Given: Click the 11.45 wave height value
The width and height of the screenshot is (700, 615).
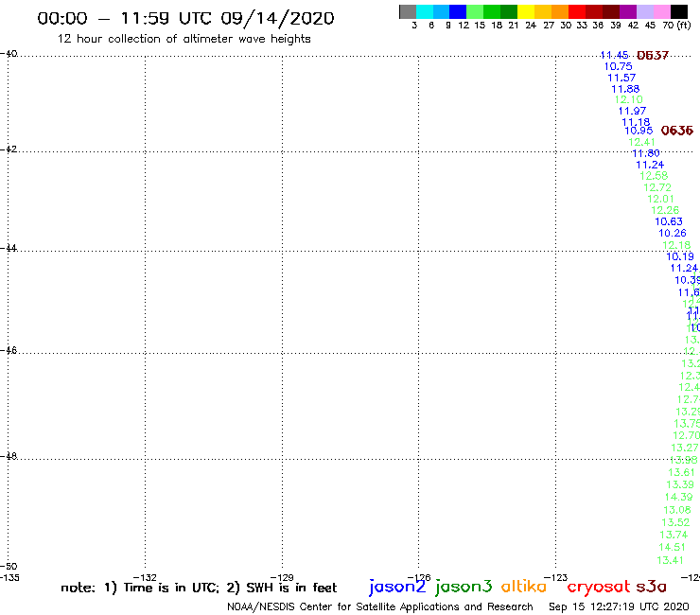Looking at the screenshot, I should coord(615,55).
